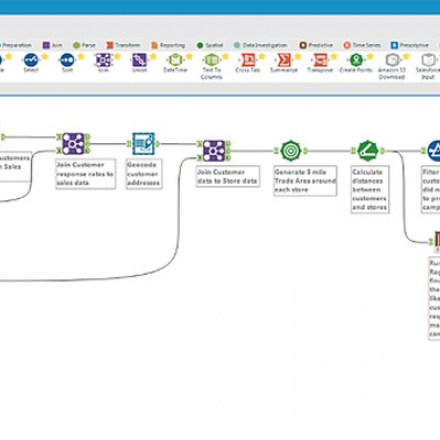This screenshot has height=440, width=440.
Task: Toggle favorite star for Union tool
Action: click(x=153, y=57)
